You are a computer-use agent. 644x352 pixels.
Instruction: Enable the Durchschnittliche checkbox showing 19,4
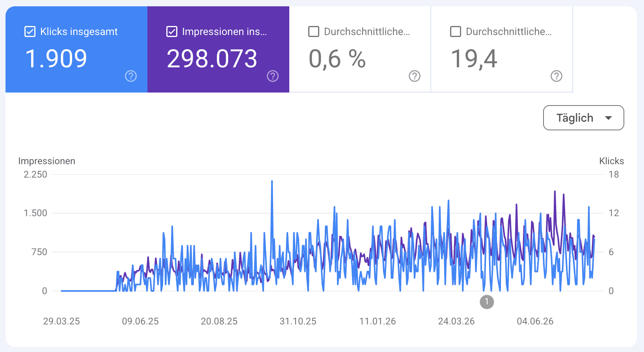(x=456, y=31)
